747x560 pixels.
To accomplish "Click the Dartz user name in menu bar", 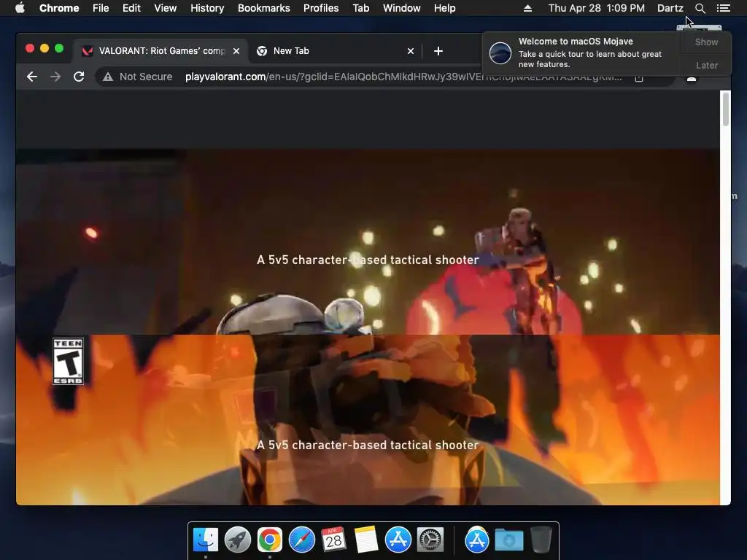I will click(x=670, y=8).
